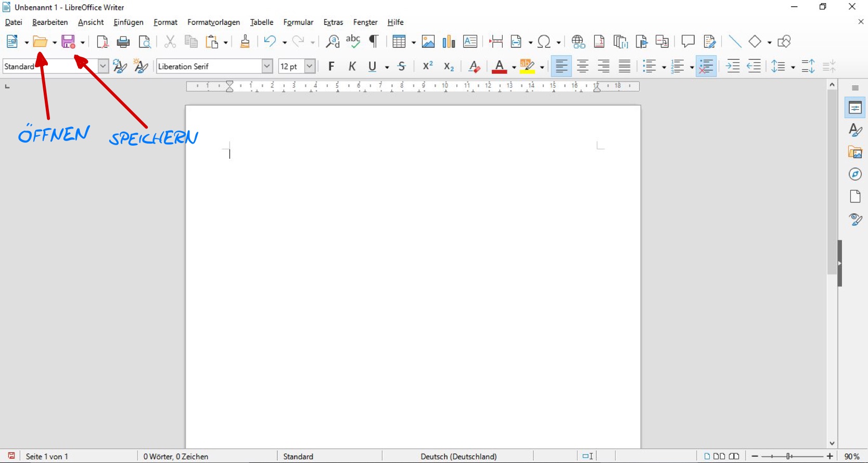
Task: Open the Print dialog via printer icon
Action: 123,42
